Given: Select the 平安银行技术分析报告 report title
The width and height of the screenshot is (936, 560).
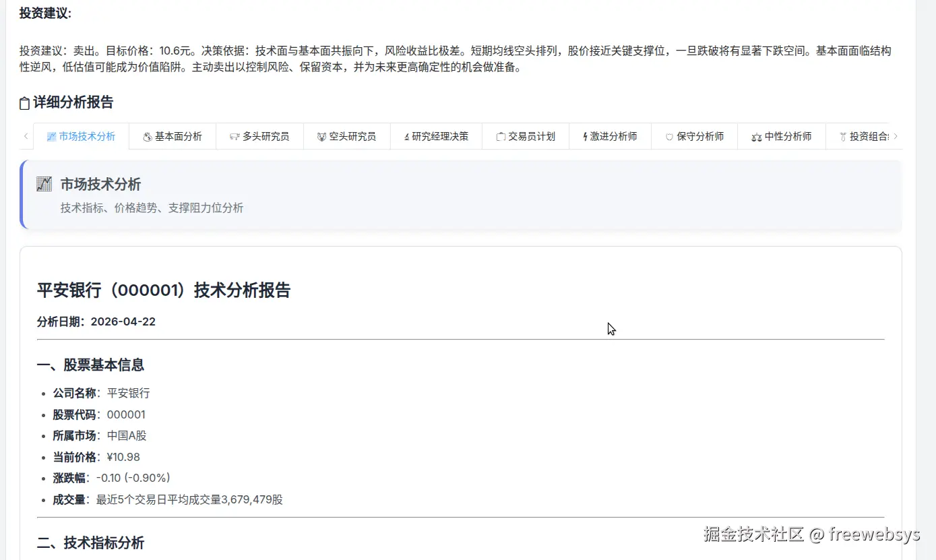Looking at the screenshot, I should pos(163,290).
